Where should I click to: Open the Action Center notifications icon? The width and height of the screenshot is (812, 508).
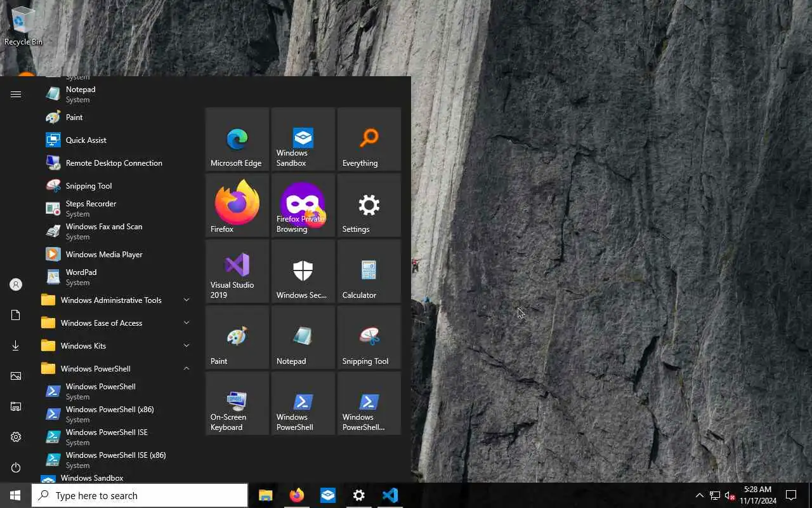coord(791,495)
